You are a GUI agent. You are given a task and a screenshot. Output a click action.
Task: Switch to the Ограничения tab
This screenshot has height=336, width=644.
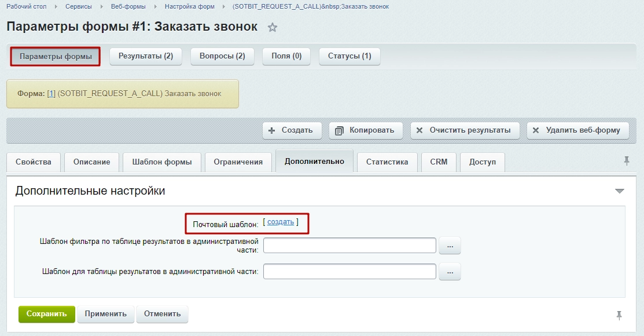pyautogui.click(x=238, y=162)
